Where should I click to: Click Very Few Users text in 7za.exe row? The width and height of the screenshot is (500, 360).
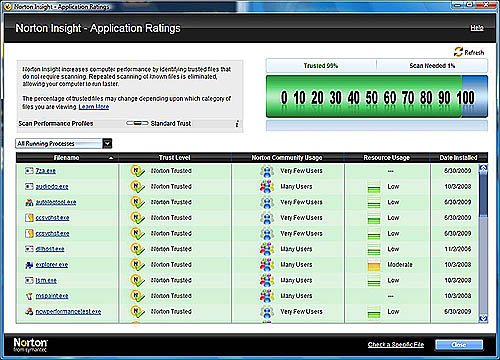(x=301, y=171)
